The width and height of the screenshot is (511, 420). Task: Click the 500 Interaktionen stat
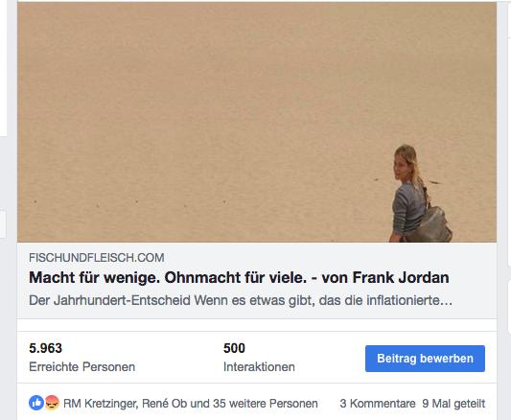(x=259, y=358)
